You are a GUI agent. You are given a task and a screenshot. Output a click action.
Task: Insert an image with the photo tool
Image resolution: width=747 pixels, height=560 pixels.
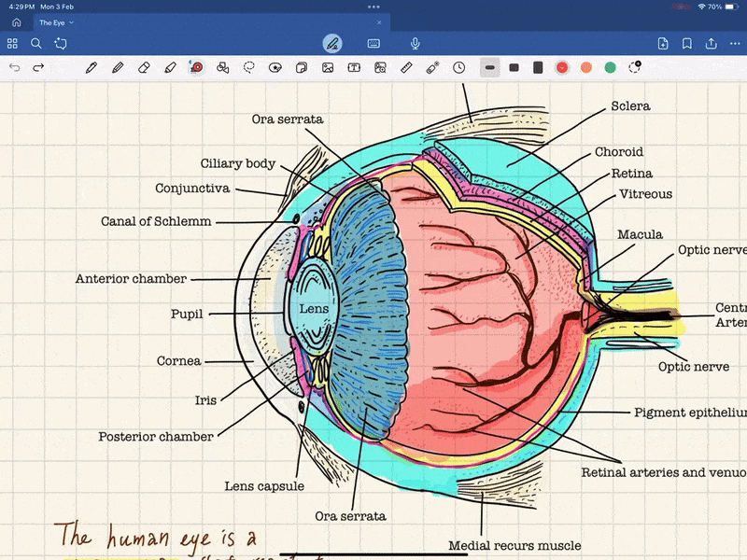click(328, 67)
